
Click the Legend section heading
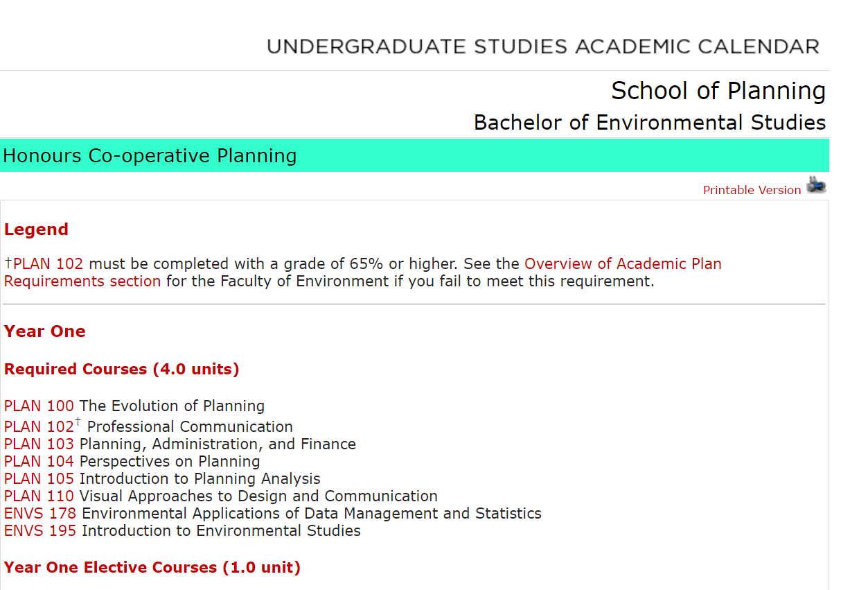tap(36, 229)
